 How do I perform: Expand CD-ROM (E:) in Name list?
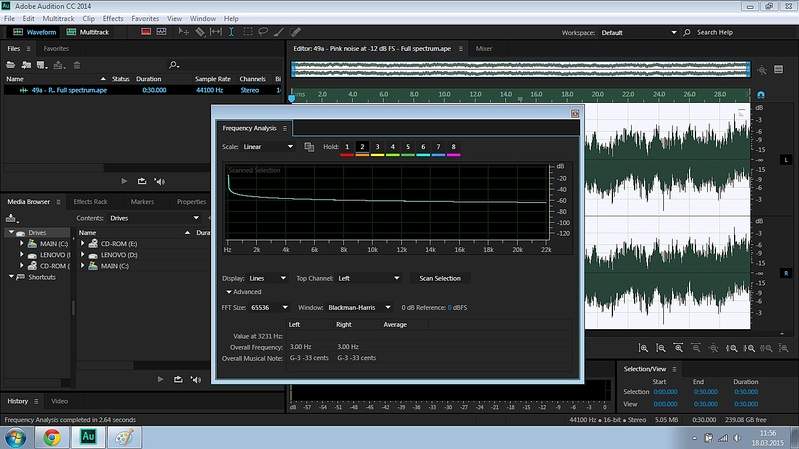click(x=83, y=244)
